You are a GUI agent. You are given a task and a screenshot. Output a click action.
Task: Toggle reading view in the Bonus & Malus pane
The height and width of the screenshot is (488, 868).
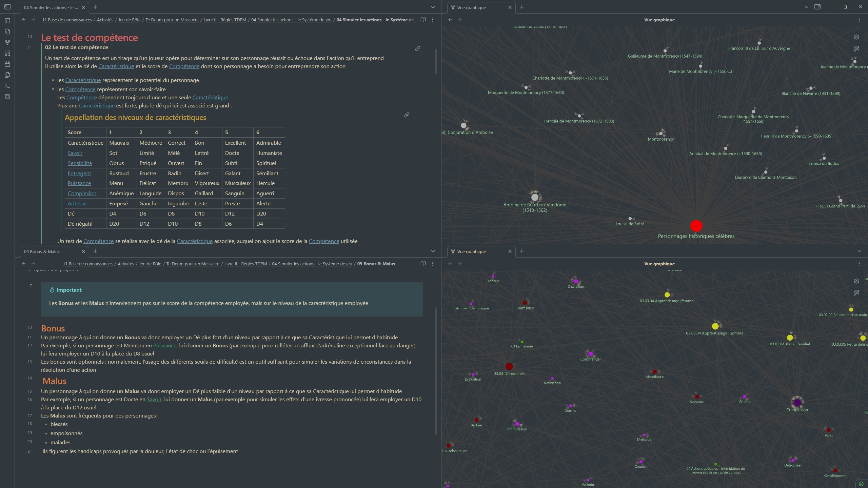coord(423,264)
